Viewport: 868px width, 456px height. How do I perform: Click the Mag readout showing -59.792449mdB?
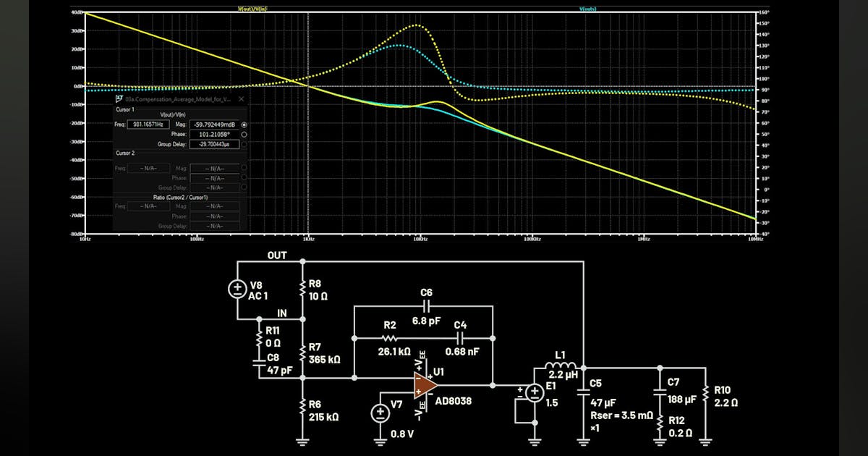[214, 124]
